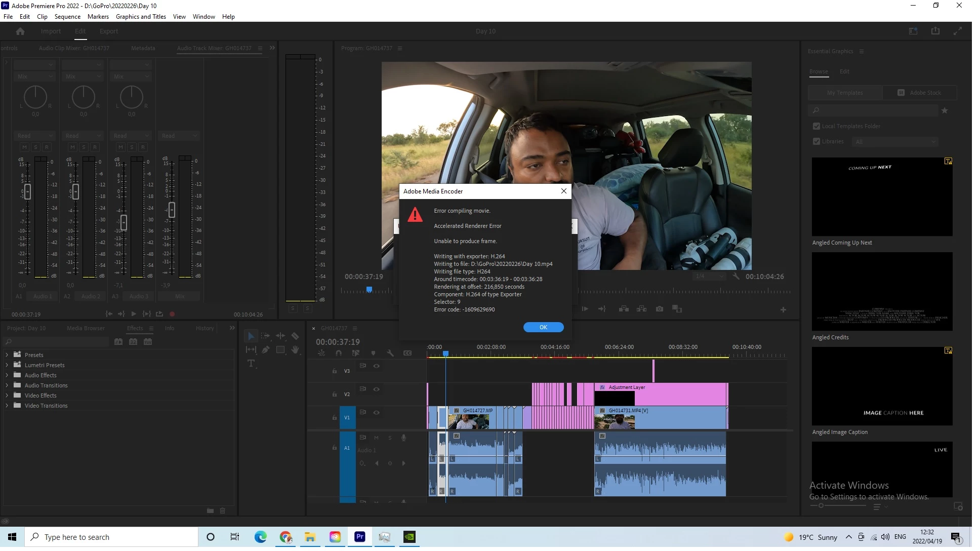Select the Pen tool
The width and height of the screenshot is (980, 551).
pos(265,349)
